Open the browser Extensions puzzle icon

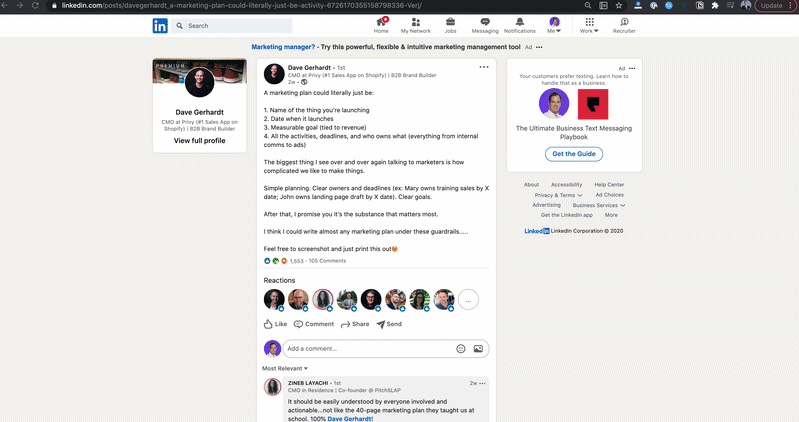click(x=715, y=6)
